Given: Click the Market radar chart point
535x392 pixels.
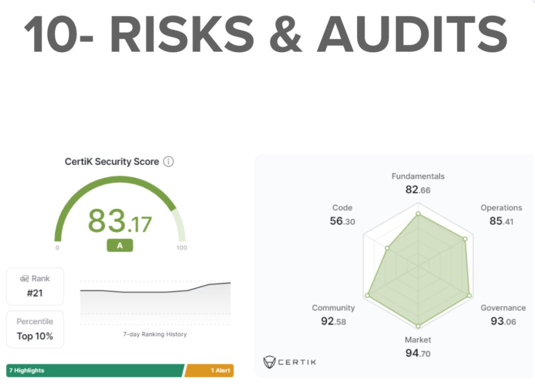Looking at the screenshot, I should [418, 325].
